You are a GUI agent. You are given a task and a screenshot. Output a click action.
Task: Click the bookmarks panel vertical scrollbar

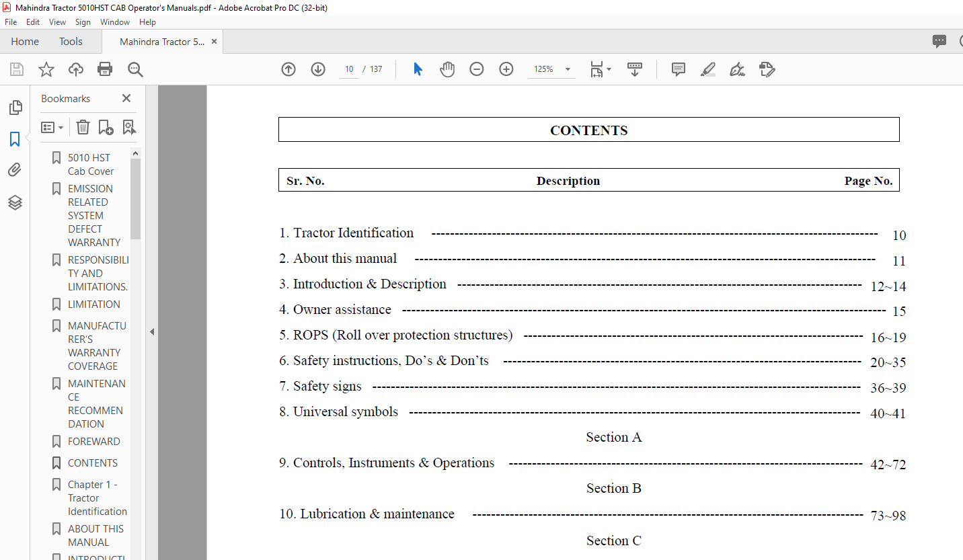136,199
